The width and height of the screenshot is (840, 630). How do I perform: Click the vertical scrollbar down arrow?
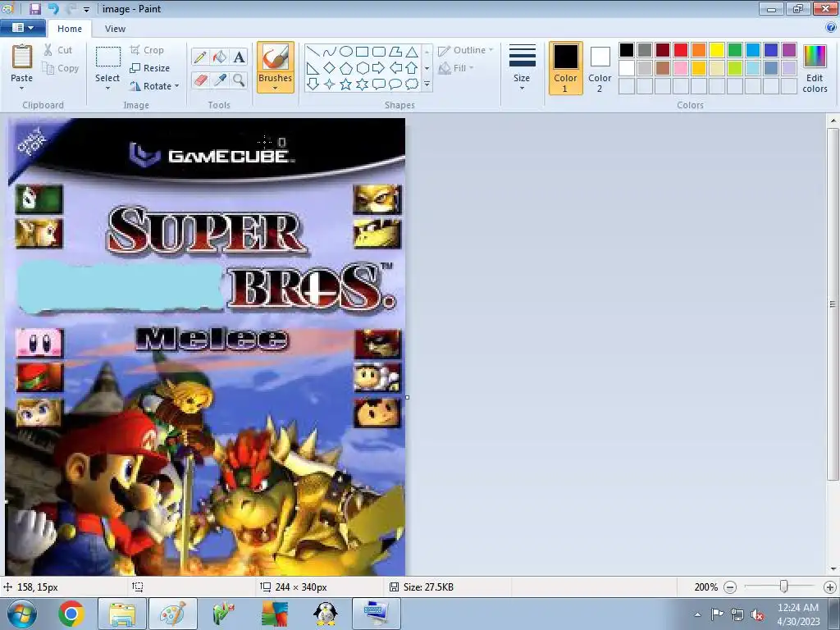(x=833, y=569)
